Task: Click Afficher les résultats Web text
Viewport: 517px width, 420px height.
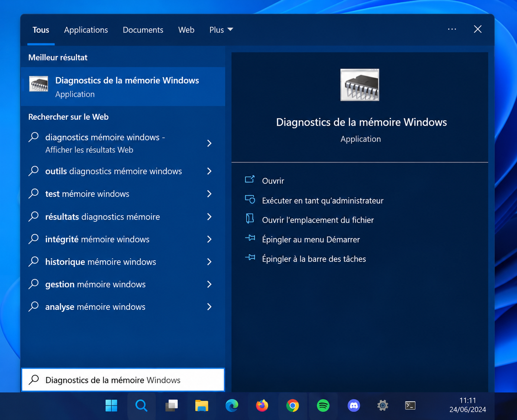Action: 89,150
